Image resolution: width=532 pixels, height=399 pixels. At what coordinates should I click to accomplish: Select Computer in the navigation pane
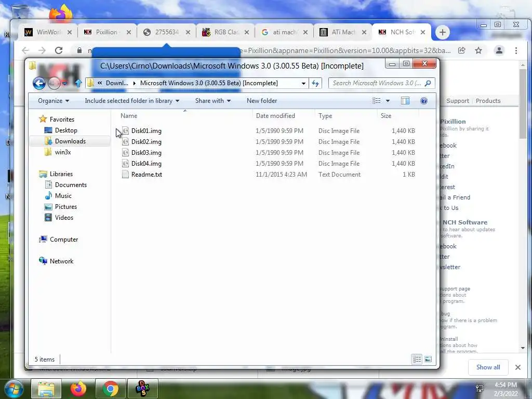[x=64, y=240]
